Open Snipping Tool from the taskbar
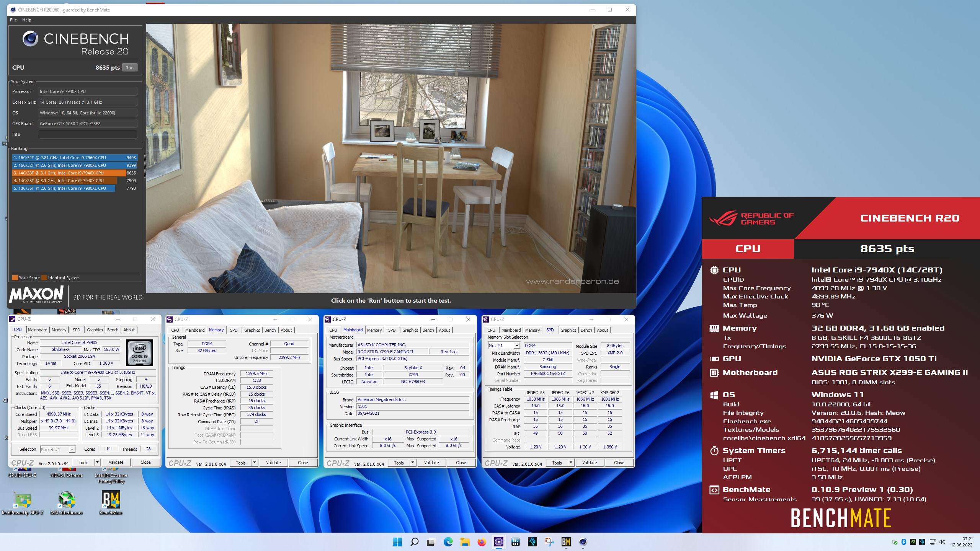The height and width of the screenshot is (551, 980). tap(549, 542)
